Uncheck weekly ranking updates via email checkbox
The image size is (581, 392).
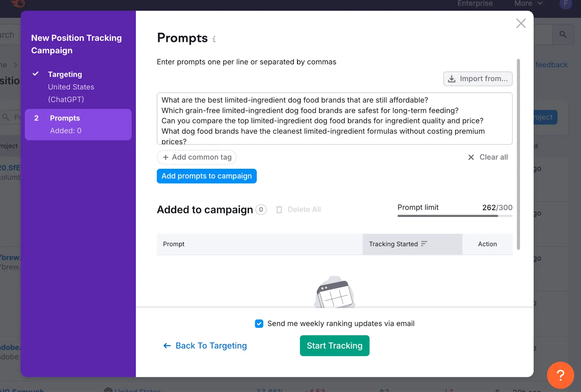[259, 323]
